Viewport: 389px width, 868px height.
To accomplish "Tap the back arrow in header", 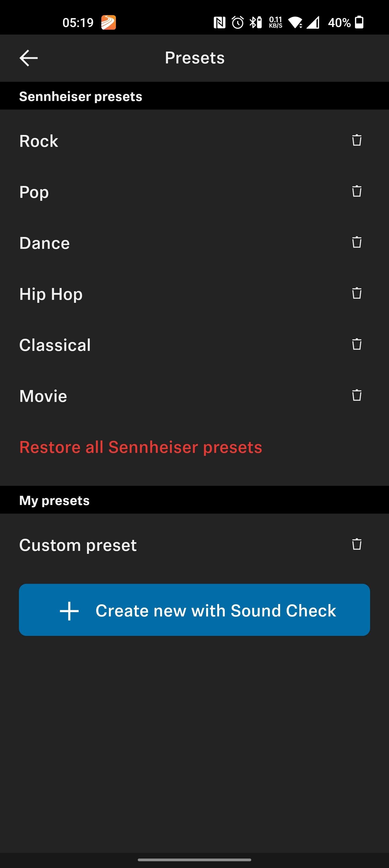I will pyautogui.click(x=29, y=58).
